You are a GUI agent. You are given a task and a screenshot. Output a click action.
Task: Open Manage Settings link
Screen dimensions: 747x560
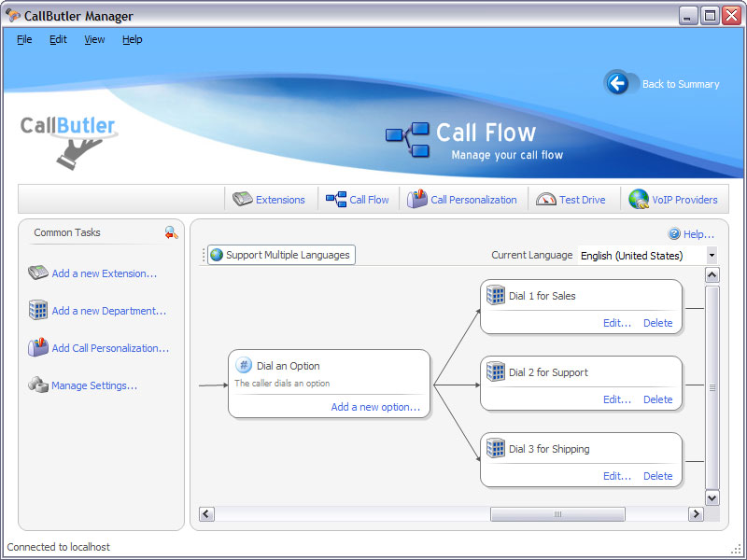point(94,385)
